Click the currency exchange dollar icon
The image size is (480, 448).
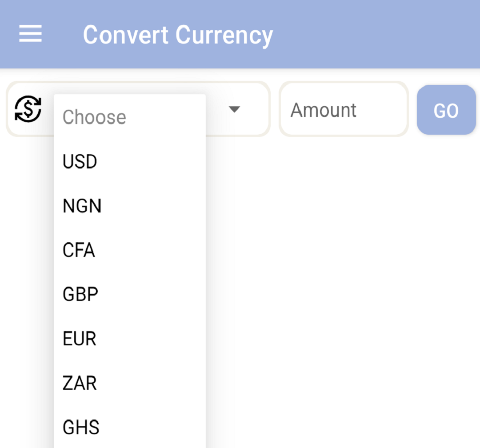pos(28,109)
